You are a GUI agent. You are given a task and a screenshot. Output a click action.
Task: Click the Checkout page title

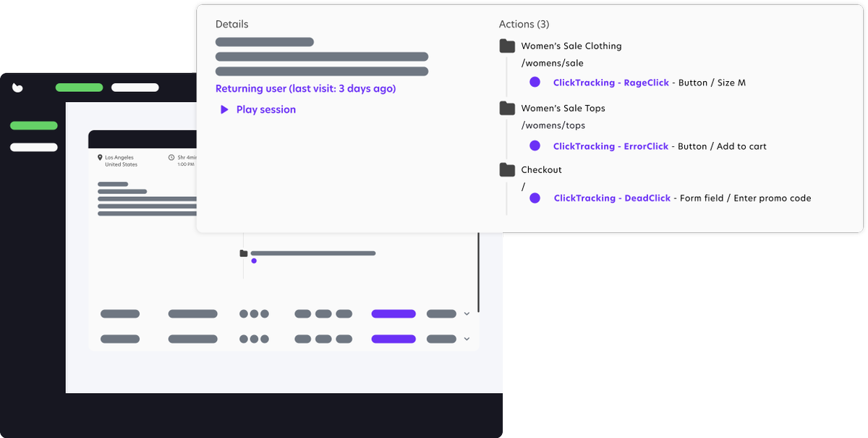[x=542, y=169]
